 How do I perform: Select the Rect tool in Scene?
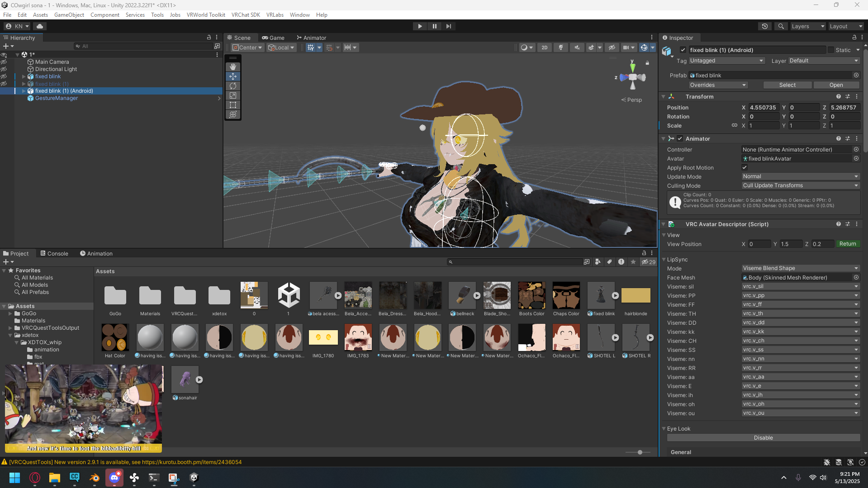click(x=233, y=105)
